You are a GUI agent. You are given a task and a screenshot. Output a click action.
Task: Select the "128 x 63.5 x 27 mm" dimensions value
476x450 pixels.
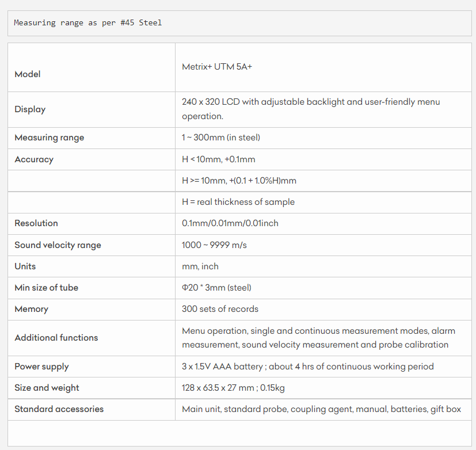218,388
